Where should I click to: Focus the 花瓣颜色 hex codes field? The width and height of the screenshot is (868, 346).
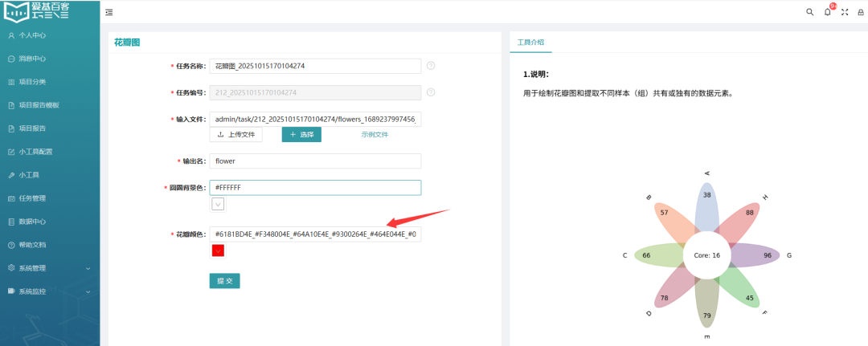click(316, 234)
